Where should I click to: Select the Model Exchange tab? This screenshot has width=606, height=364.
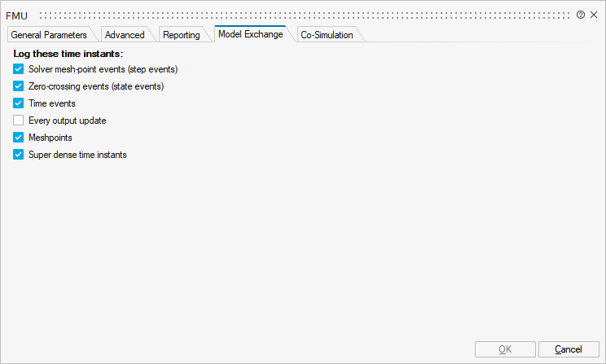click(251, 34)
